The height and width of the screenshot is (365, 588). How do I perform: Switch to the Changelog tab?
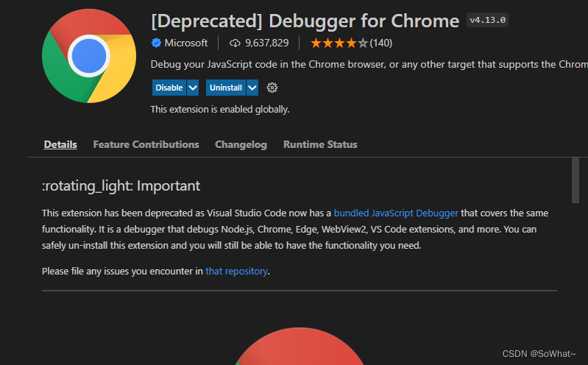(x=241, y=144)
